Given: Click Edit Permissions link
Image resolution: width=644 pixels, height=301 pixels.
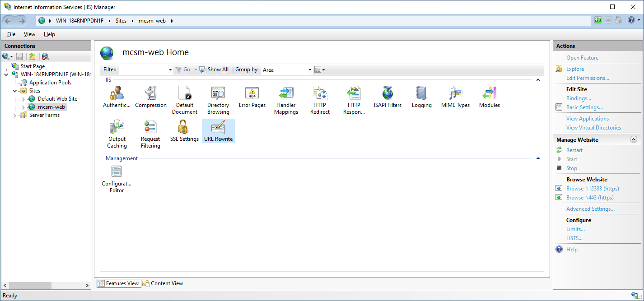Looking at the screenshot, I should [588, 78].
